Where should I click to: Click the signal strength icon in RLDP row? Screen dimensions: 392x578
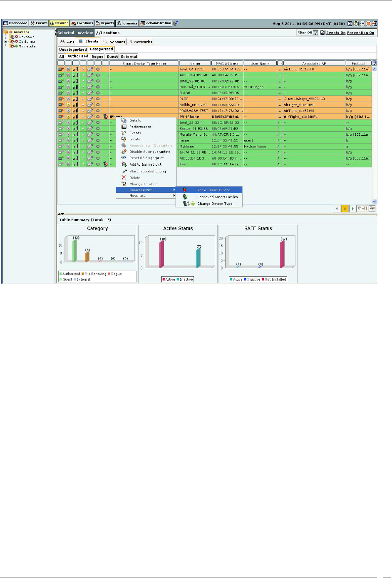tap(75, 99)
